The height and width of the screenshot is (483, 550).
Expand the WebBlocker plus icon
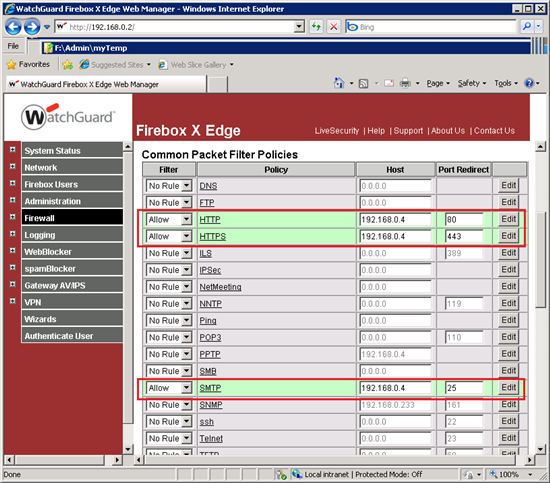click(13, 251)
